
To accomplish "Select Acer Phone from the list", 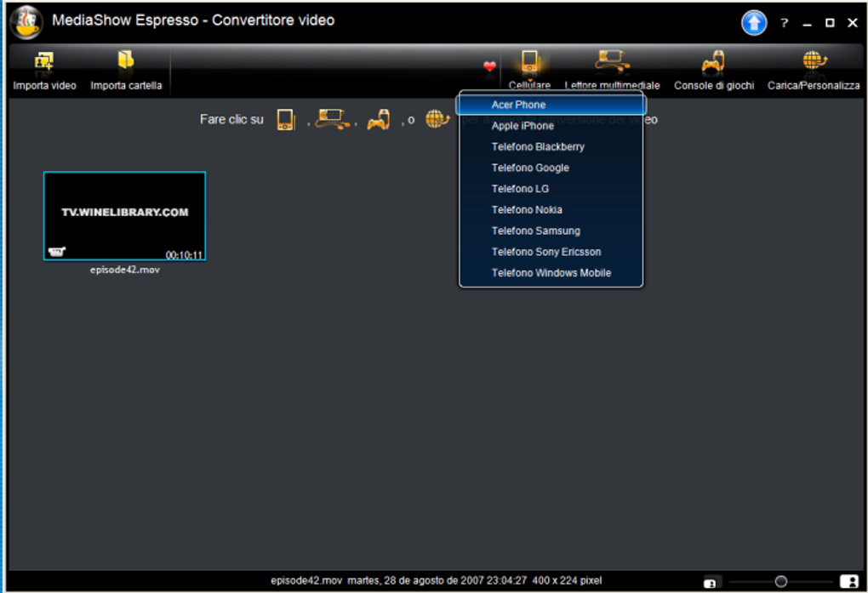I will [551, 105].
